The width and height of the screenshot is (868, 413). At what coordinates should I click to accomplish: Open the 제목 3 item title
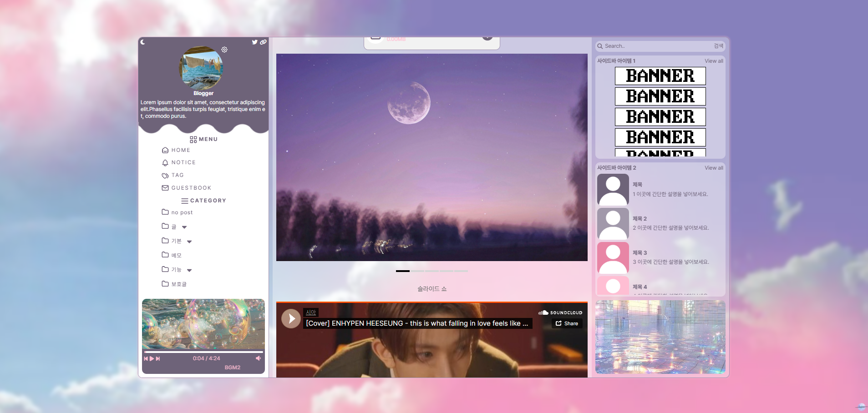click(640, 253)
